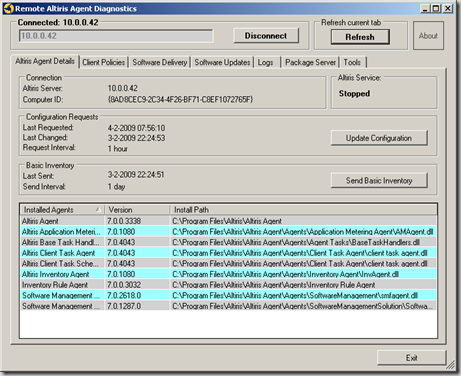461x376 pixels.
Task: Click the 10.0.0.42 address input field
Action: 116,36
